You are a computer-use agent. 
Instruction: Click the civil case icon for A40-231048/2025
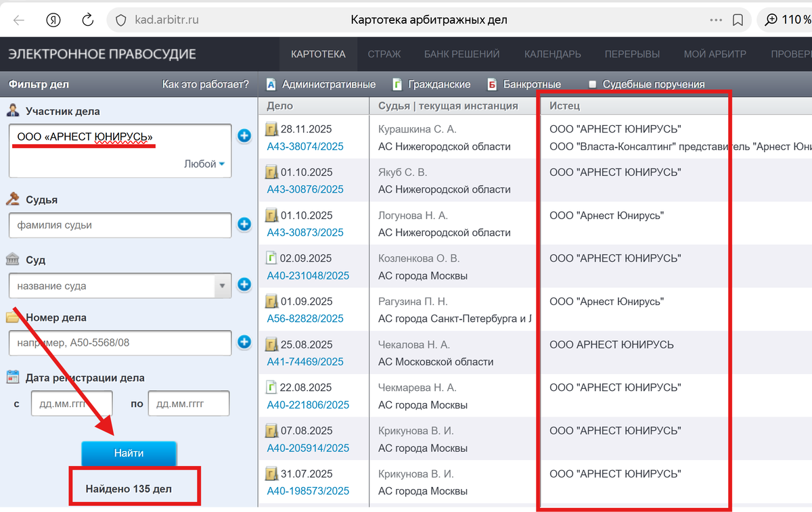(271, 258)
